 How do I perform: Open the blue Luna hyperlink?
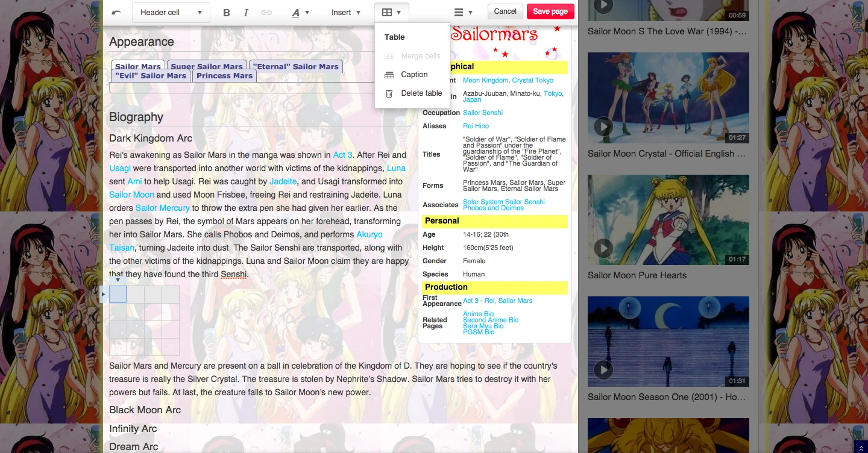pos(396,168)
